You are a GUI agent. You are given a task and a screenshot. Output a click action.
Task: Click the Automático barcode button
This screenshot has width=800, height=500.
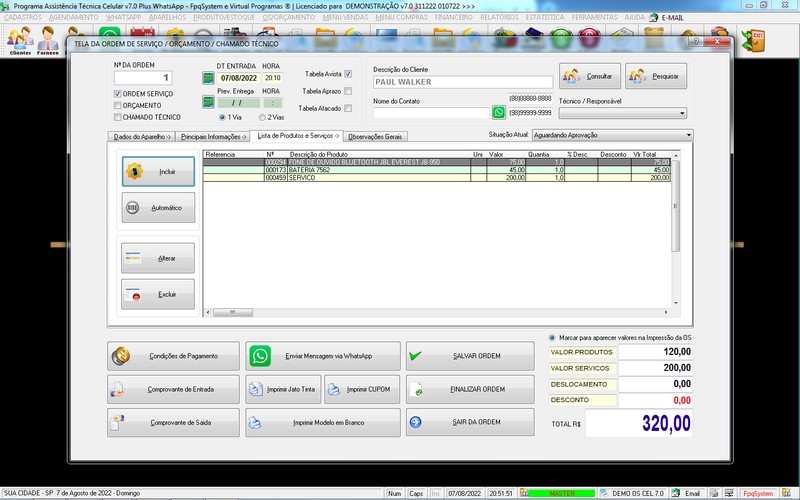click(158, 208)
